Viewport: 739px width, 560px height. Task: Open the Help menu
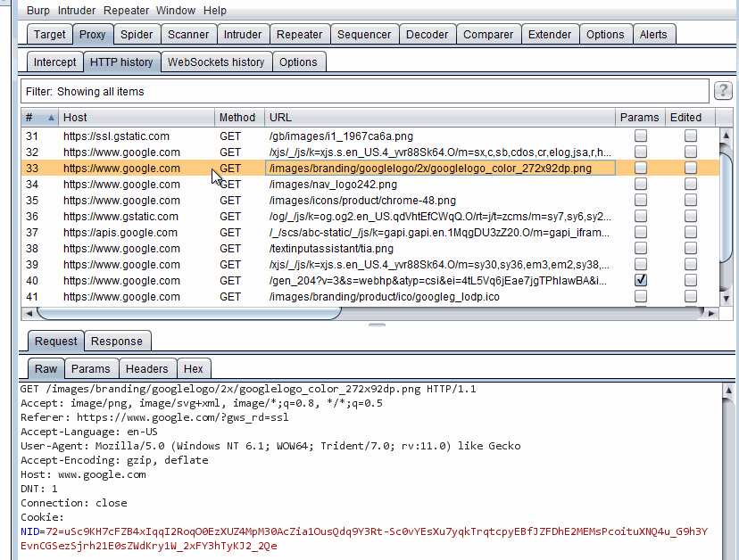[x=215, y=11]
